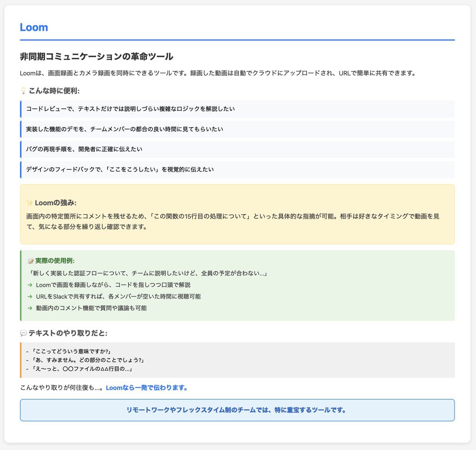Image resolution: width=476 pixels, height=450 pixels.
Task: Click the Loom heading title
Action: (x=34, y=27)
